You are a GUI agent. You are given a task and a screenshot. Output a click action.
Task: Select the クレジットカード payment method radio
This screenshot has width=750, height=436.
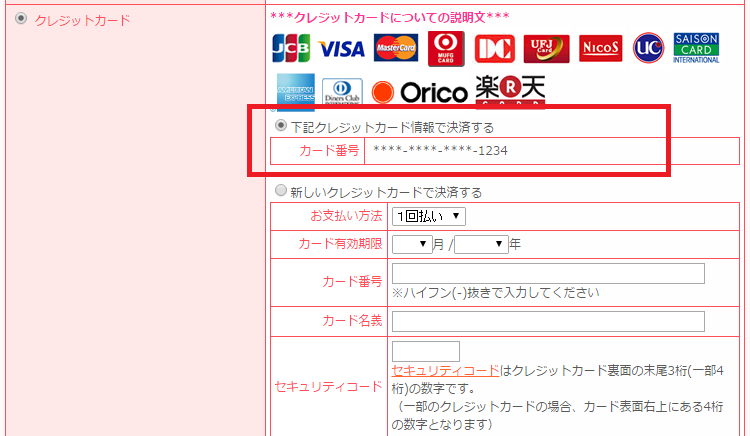21,19
